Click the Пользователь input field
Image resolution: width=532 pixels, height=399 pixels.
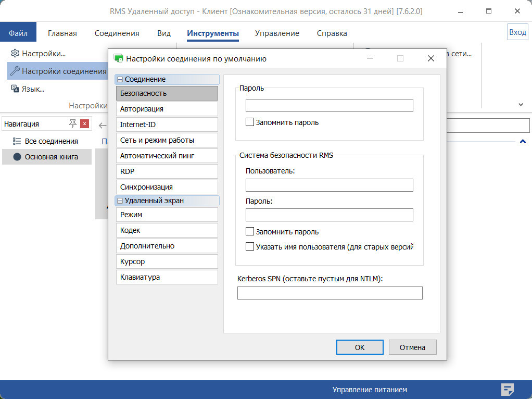point(329,185)
